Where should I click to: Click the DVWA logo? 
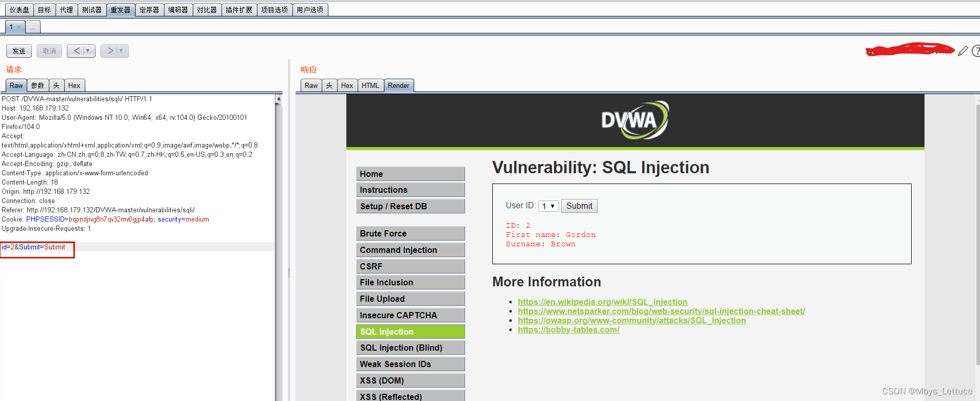coord(635,120)
